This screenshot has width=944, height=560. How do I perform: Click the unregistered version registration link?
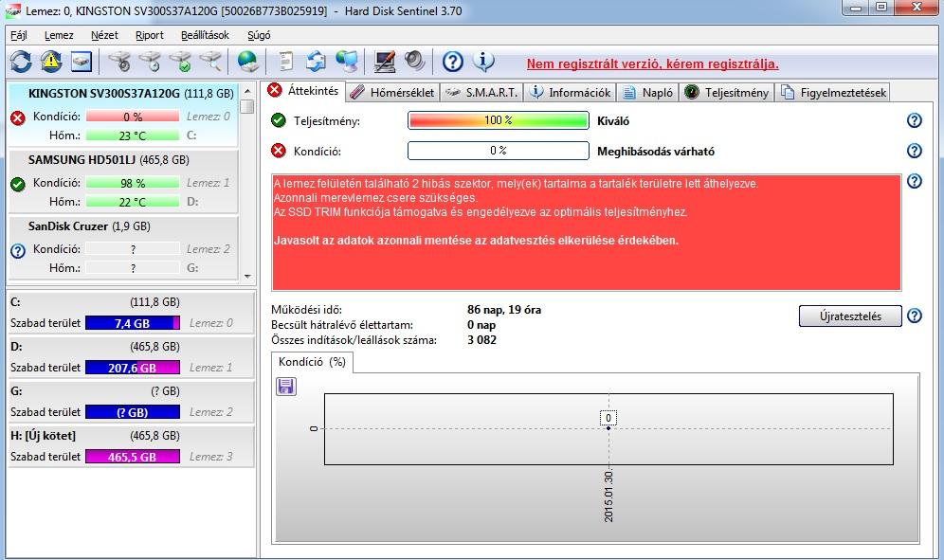pos(653,63)
